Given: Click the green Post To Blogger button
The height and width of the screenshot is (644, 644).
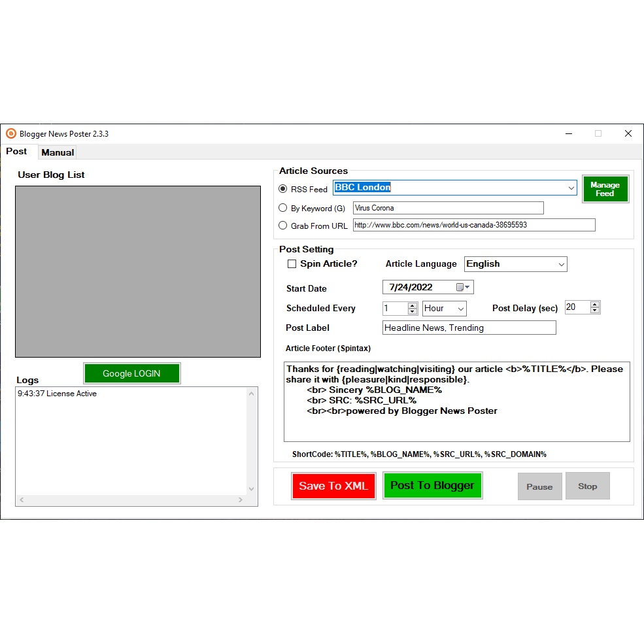Looking at the screenshot, I should tap(432, 486).
